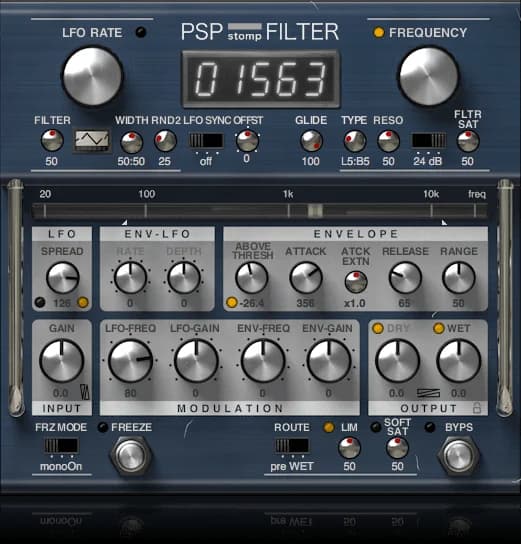Viewport: 521px width, 544px height.
Task: Click the pre WET route label
Action: click(292, 467)
